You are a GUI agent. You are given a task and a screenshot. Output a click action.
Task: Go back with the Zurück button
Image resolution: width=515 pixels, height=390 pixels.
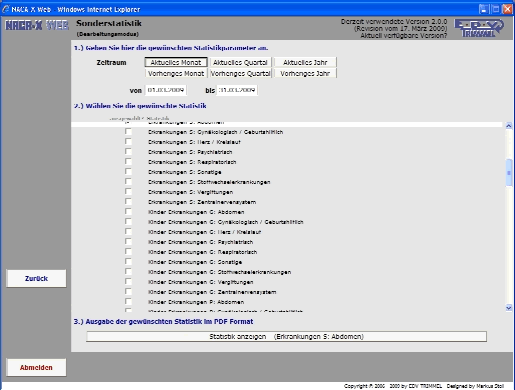36,278
